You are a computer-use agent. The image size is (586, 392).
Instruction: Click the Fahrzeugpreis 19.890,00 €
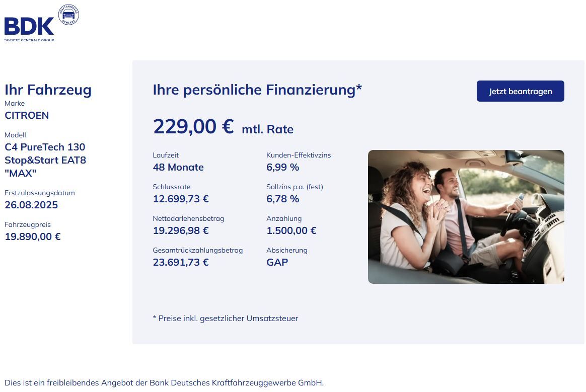pyautogui.click(x=33, y=237)
